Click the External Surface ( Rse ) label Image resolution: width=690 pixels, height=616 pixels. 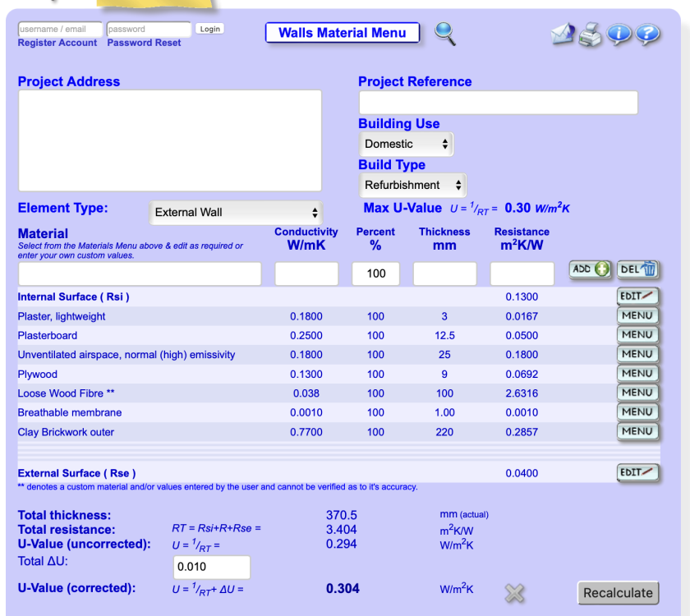click(76, 473)
